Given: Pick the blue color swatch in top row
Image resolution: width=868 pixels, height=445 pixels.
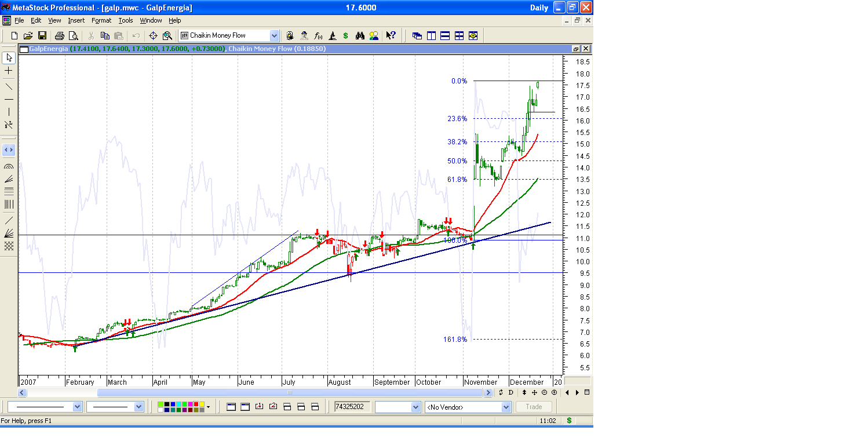Looking at the screenshot, I should [x=173, y=404].
